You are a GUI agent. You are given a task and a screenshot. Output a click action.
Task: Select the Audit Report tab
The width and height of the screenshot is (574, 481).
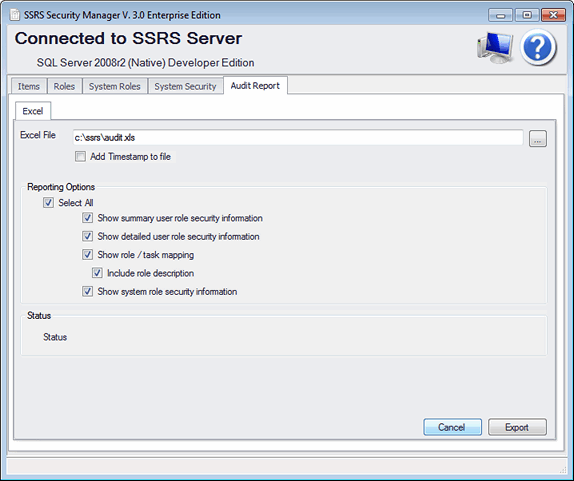coord(255,86)
